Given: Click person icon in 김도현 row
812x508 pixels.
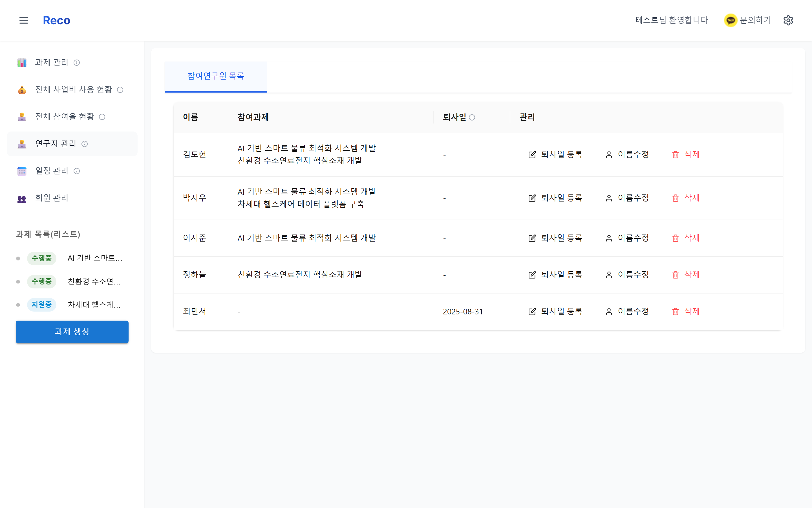Looking at the screenshot, I should (609, 155).
